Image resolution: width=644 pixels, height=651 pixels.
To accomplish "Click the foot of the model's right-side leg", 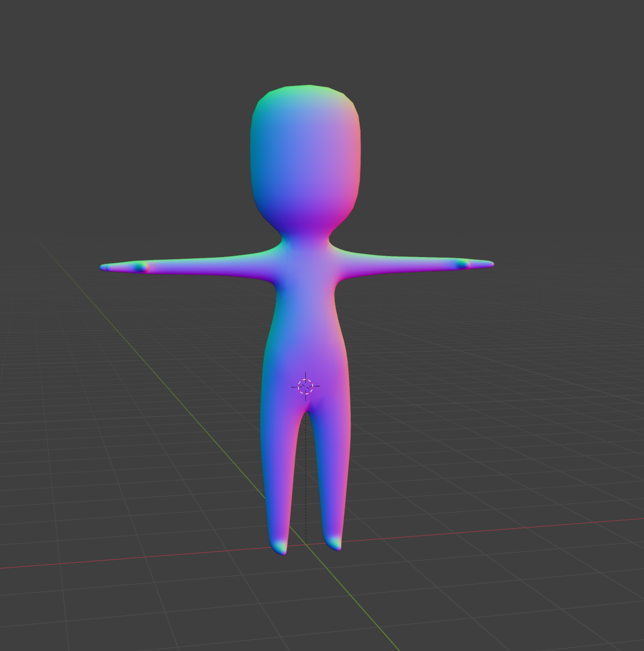I will [333, 543].
